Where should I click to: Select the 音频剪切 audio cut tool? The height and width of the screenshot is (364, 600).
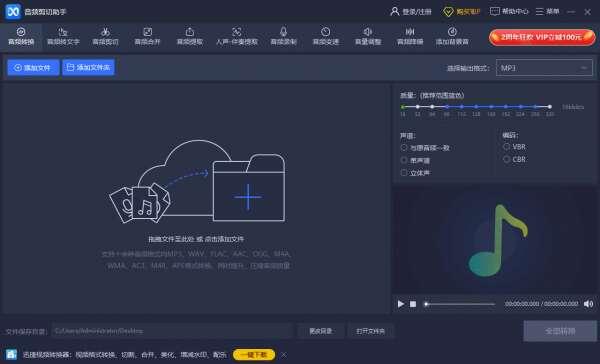click(105, 36)
